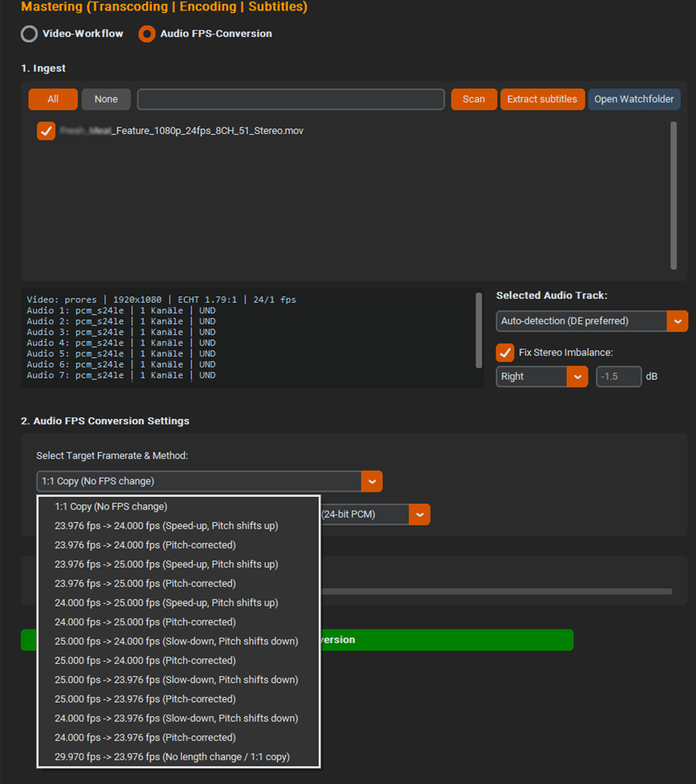Click the Audio 7: pcm_s24le info line
The image size is (696, 784).
[x=121, y=375]
